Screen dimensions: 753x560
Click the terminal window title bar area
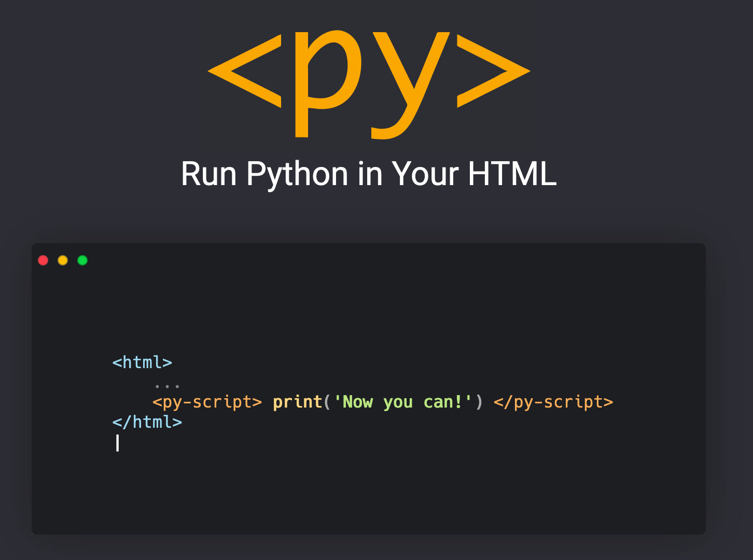click(363, 260)
